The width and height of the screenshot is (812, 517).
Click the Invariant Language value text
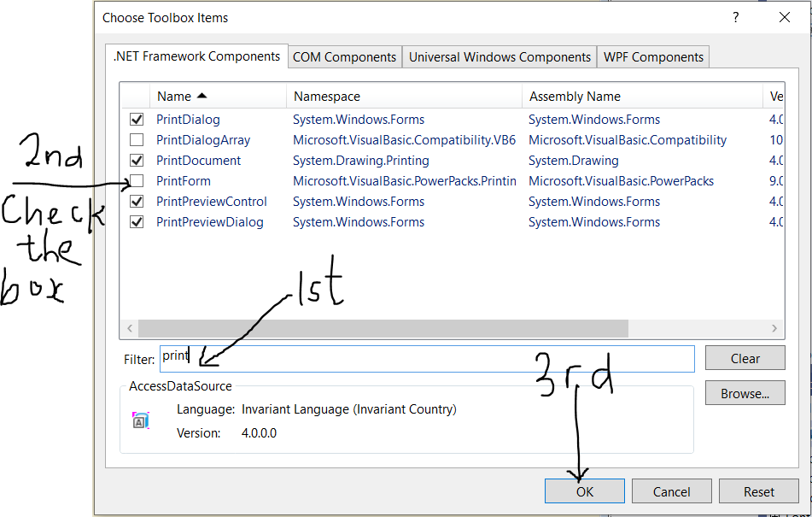point(349,409)
